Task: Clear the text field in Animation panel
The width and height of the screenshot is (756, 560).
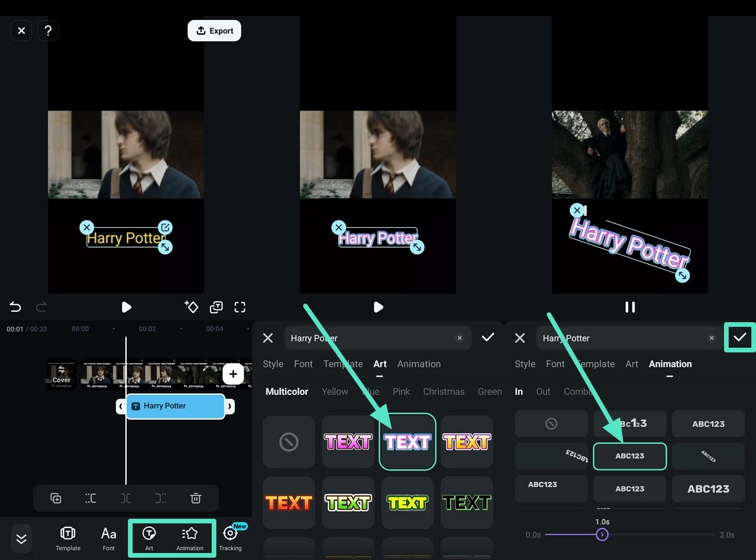Action: [711, 338]
